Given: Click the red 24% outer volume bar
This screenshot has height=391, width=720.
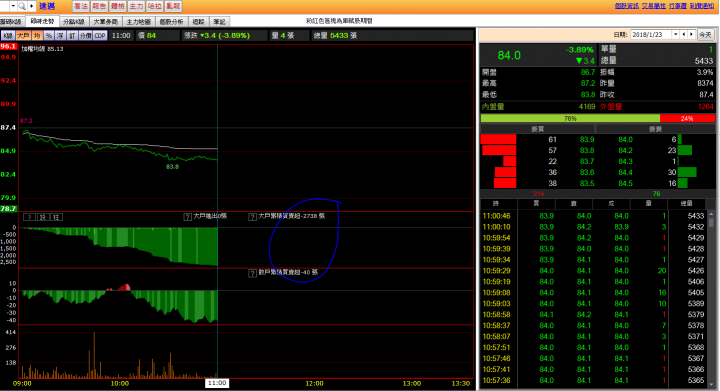Looking at the screenshot, I should [x=687, y=118].
